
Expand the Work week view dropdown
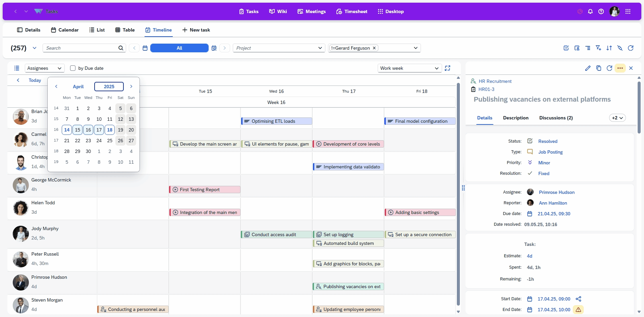tap(409, 68)
